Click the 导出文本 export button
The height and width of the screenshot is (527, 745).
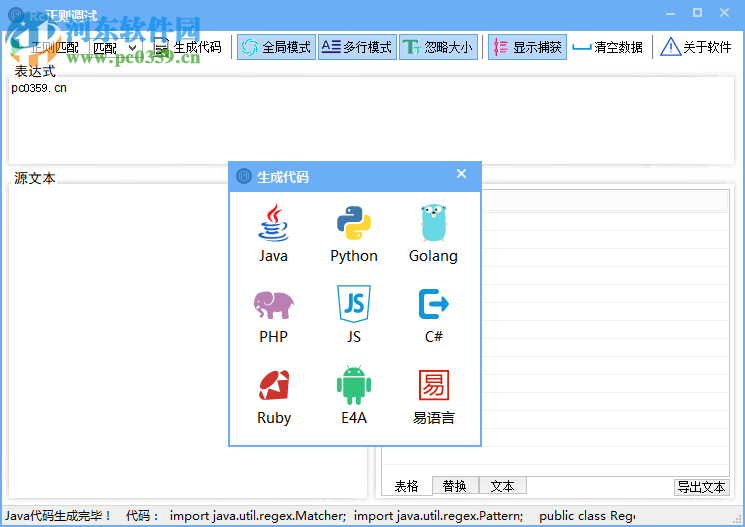(x=702, y=487)
